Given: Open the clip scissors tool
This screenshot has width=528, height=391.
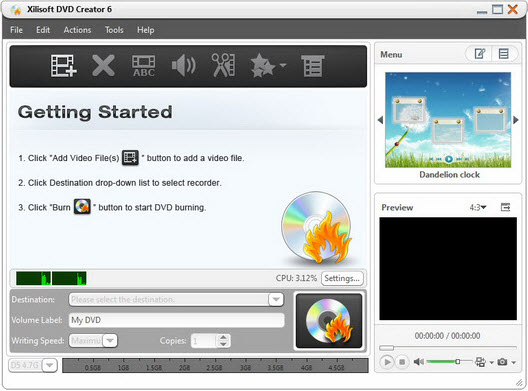Looking at the screenshot, I should pyautogui.click(x=223, y=65).
